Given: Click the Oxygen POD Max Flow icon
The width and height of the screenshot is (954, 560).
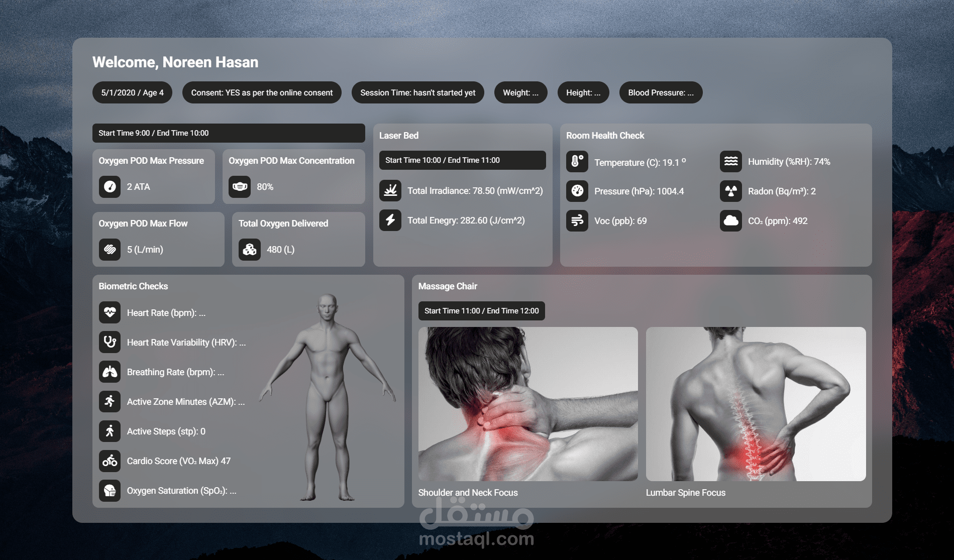Looking at the screenshot, I should point(110,250).
